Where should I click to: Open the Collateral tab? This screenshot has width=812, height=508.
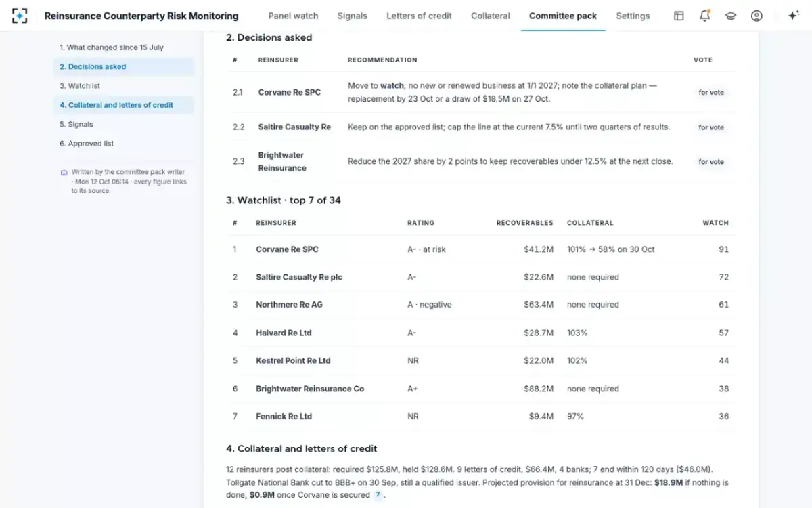click(x=491, y=16)
